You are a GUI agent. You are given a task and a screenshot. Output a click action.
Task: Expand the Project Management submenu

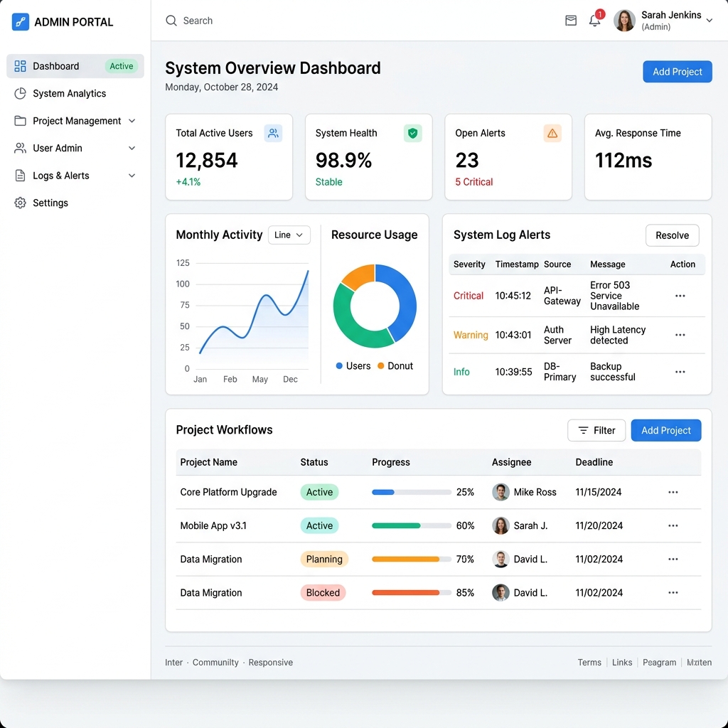132,121
